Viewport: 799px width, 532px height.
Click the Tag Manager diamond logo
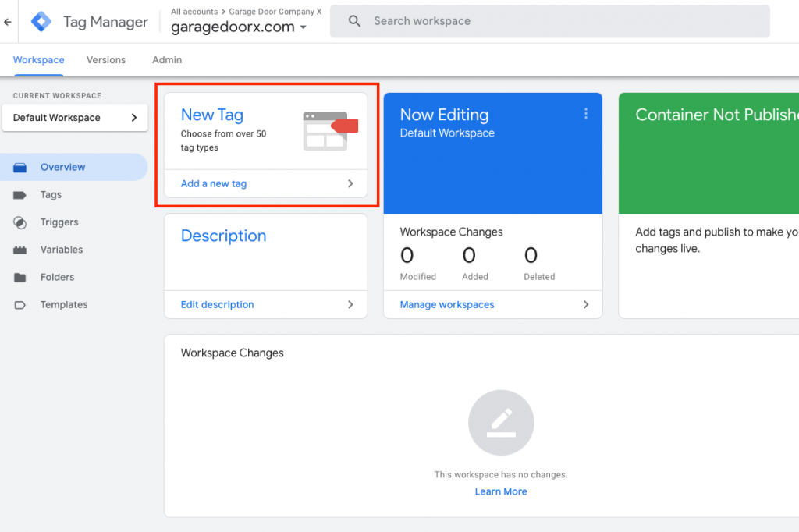click(41, 21)
